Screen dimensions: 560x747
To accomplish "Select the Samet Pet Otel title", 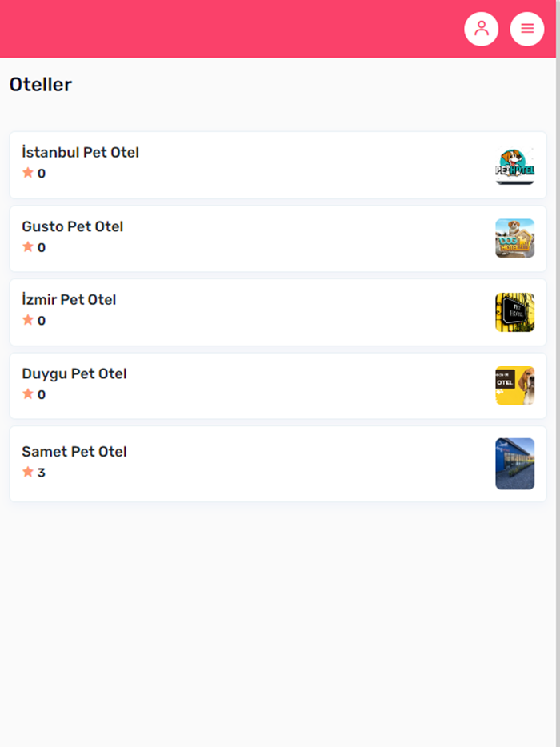I will click(x=74, y=451).
